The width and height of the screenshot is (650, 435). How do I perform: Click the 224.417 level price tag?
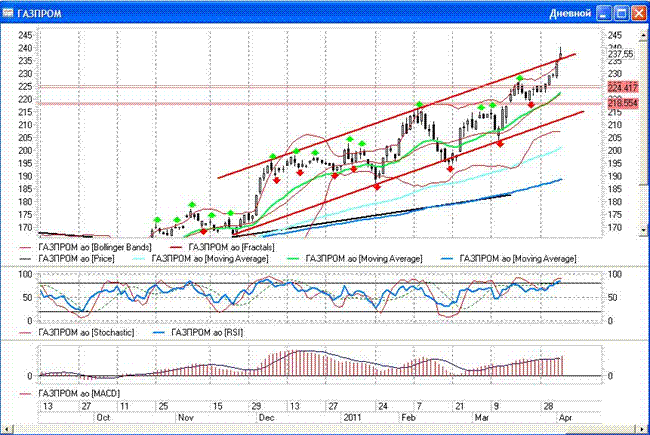[x=623, y=87]
